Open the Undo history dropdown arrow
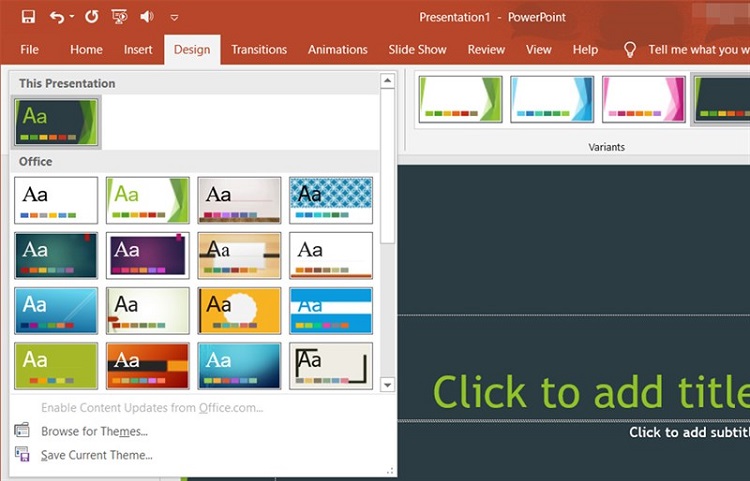The image size is (750, 481). coord(72,18)
